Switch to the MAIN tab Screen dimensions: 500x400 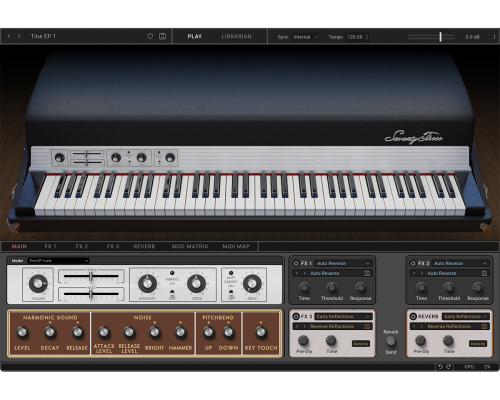(19, 246)
